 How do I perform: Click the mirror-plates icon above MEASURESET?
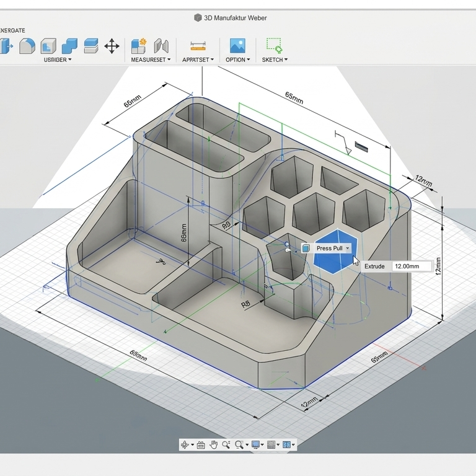click(161, 46)
